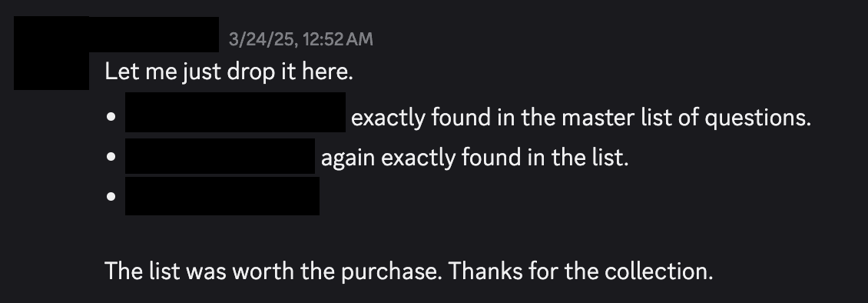Open the blacked-out username next to the timestamp

(x=154, y=35)
